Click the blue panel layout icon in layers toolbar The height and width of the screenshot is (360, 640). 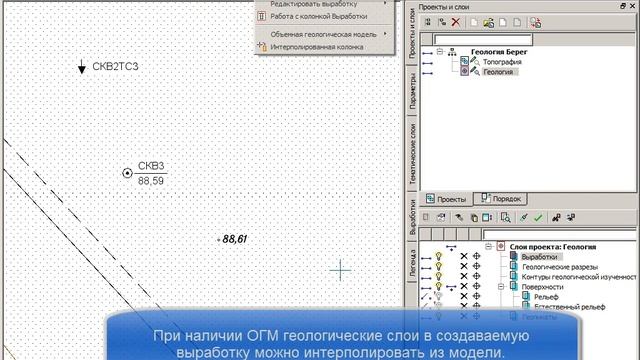tap(487, 218)
